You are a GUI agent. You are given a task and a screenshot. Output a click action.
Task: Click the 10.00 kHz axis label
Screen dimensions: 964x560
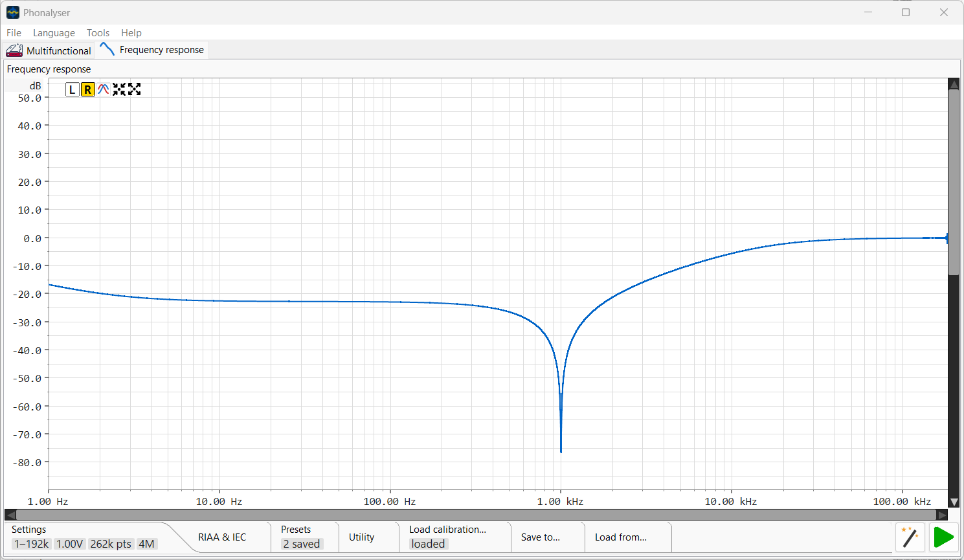[730, 501]
